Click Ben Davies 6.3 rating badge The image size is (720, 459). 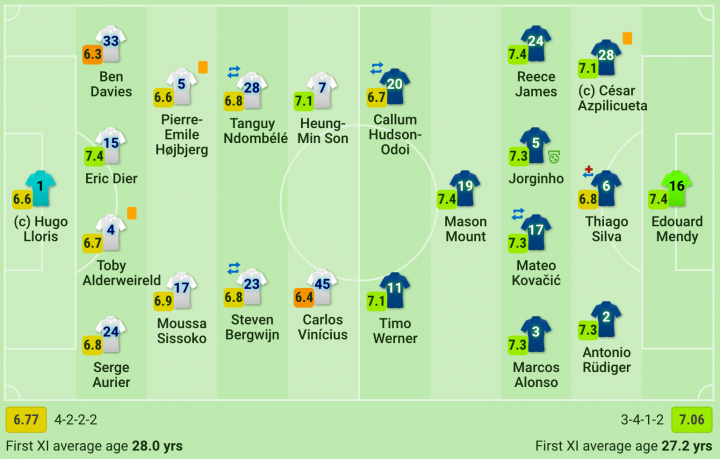pyautogui.click(x=92, y=54)
